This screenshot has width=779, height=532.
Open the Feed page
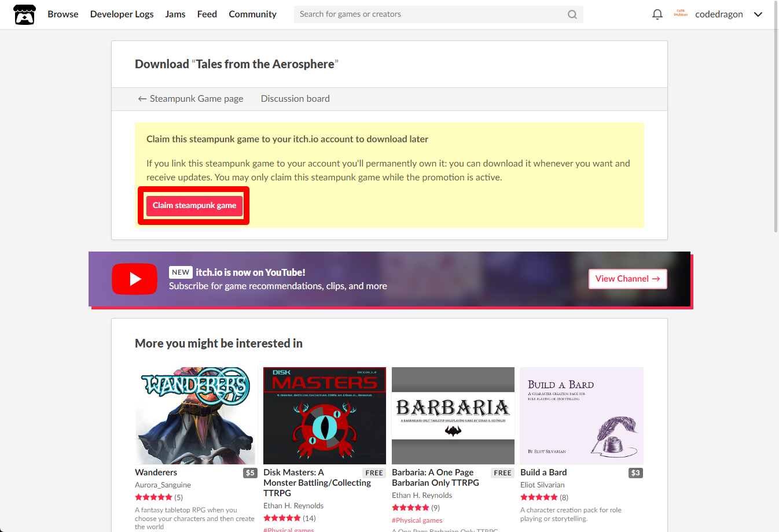coord(207,14)
